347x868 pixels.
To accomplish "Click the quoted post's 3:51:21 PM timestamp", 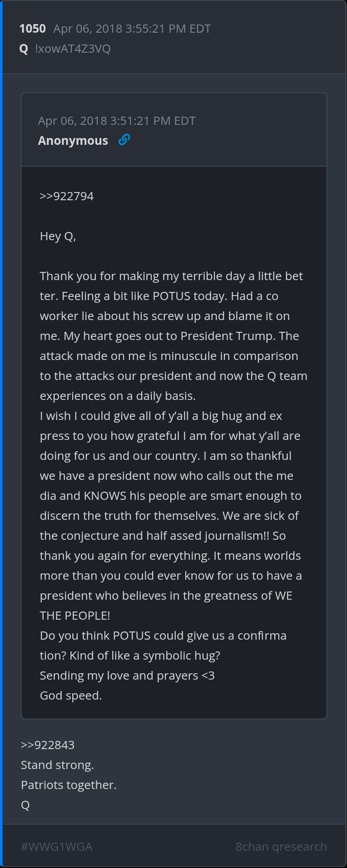I will point(117,121).
